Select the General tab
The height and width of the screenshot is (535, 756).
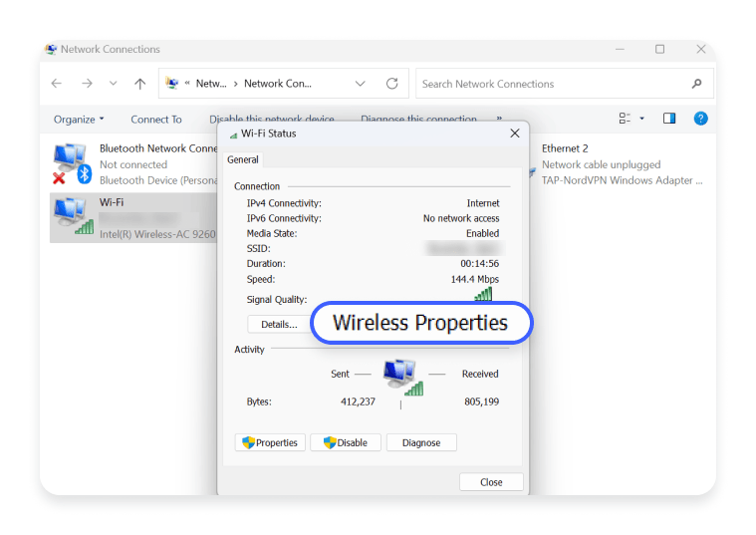(243, 159)
